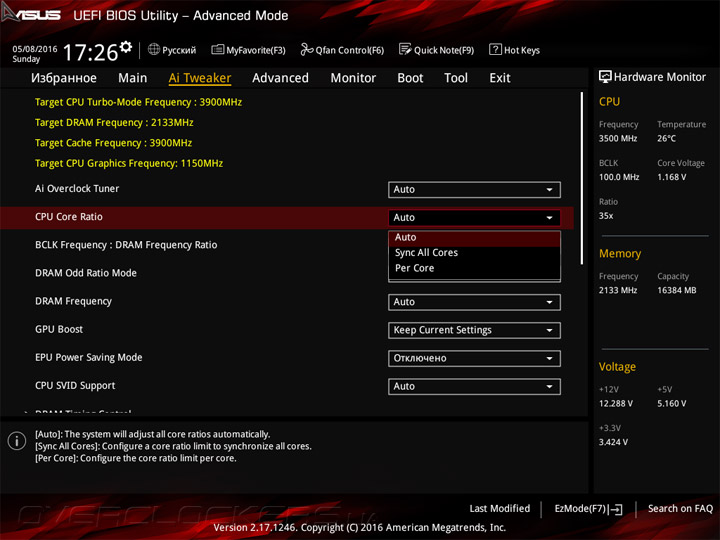
Task: Click the EzMode exit arrow icon
Action: click(616, 509)
